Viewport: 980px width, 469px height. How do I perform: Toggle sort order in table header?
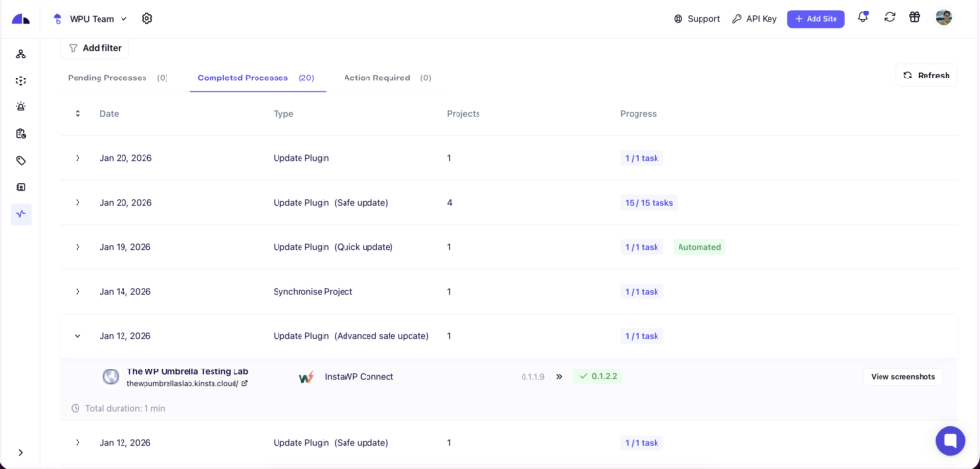(78, 114)
